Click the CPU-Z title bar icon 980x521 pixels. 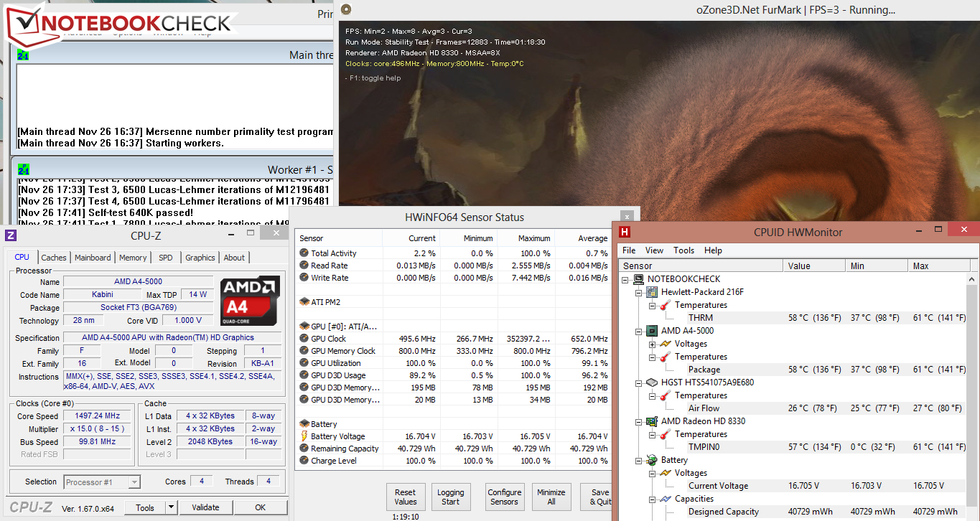click(11, 235)
